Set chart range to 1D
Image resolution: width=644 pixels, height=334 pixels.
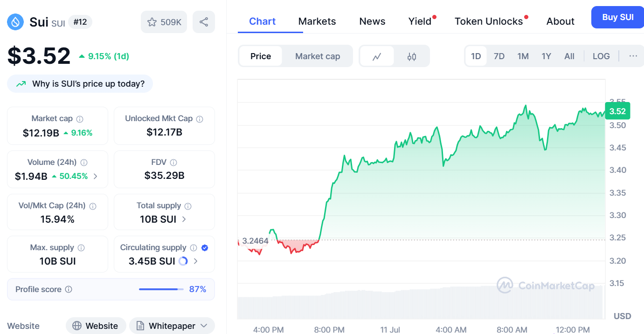pyautogui.click(x=476, y=56)
